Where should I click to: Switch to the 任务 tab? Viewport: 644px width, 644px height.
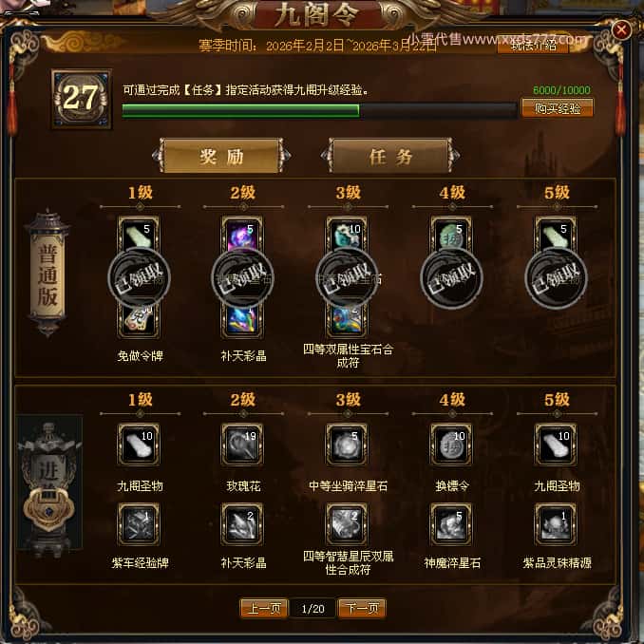(x=390, y=156)
